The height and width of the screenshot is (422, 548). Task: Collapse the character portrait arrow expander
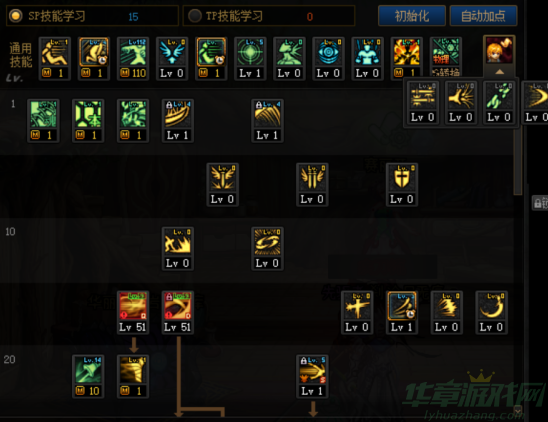click(499, 72)
